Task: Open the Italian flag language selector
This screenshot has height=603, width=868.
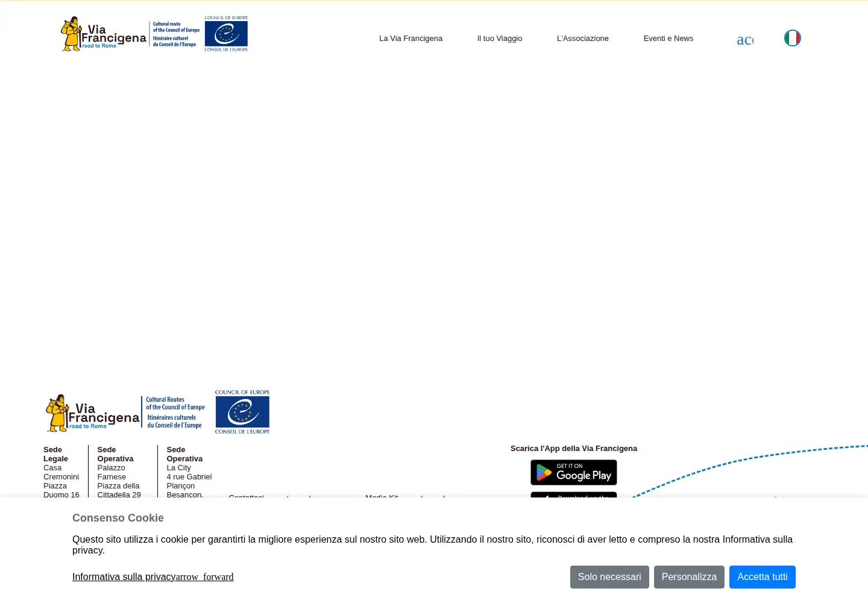Action: click(792, 38)
